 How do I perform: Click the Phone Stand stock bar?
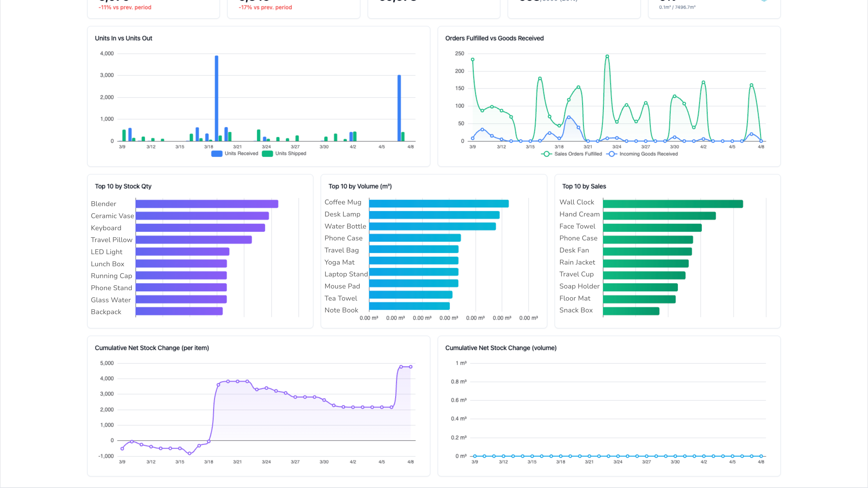tap(181, 287)
